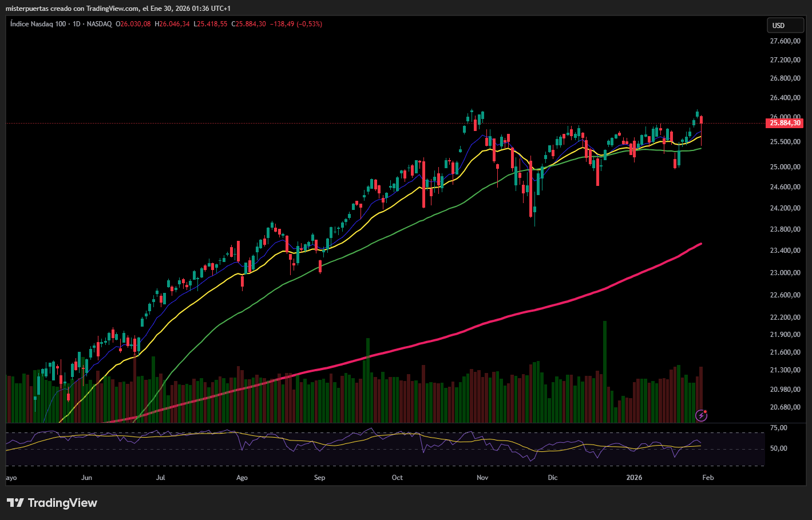
Task: Click the Feb label on the time axis
Action: (708, 478)
